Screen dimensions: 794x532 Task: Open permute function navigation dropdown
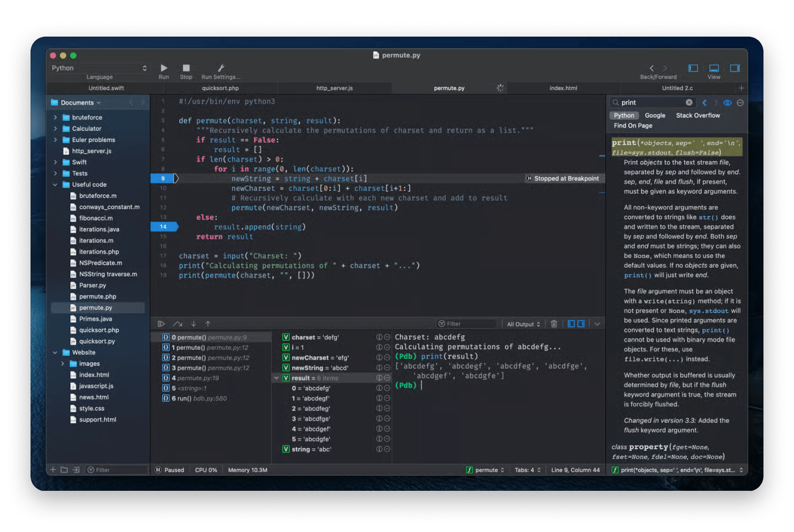pos(485,470)
